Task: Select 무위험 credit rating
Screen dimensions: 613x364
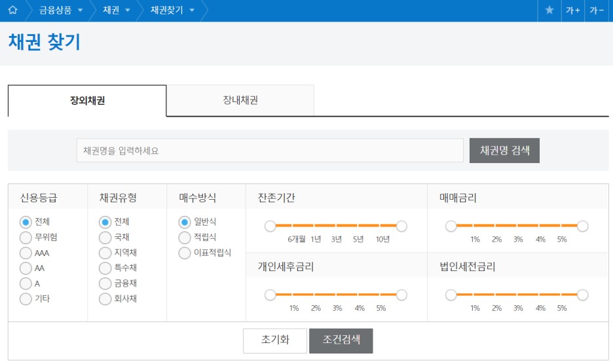Action: [x=26, y=238]
